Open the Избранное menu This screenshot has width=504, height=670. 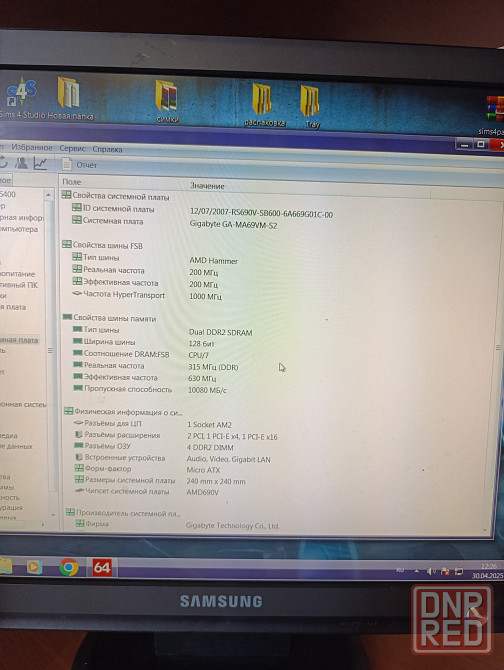click(32, 147)
